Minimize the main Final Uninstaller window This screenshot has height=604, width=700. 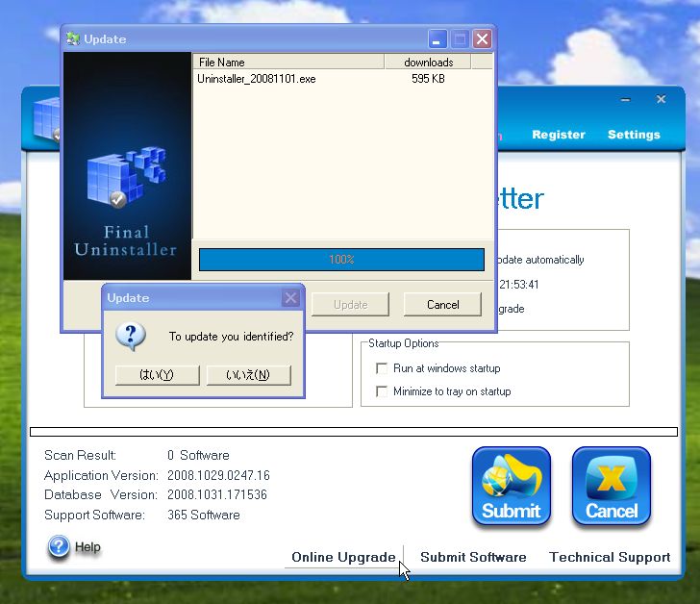(x=626, y=100)
